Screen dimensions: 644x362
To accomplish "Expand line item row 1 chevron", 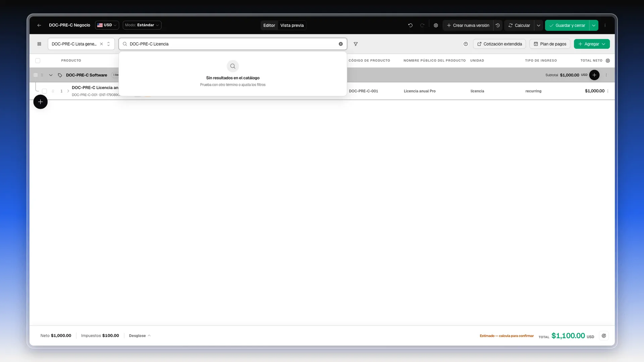I will click(x=68, y=91).
